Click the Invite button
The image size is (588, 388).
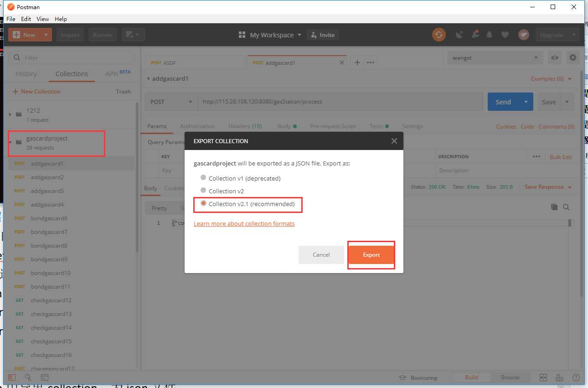[x=323, y=35]
